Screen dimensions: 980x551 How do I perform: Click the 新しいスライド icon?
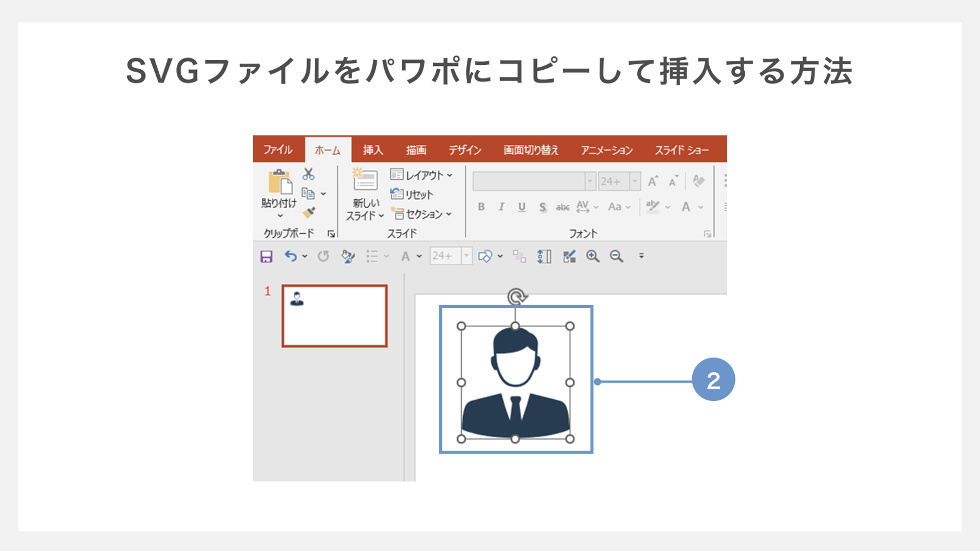click(x=364, y=180)
